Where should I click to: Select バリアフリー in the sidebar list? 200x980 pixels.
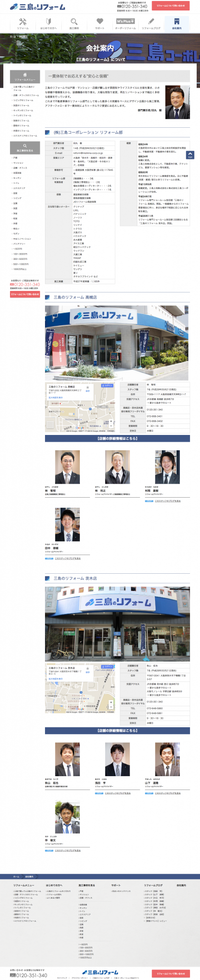19,244
